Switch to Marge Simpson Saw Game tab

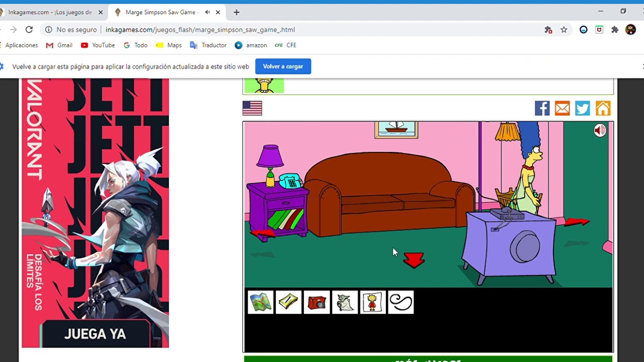click(161, 12)
